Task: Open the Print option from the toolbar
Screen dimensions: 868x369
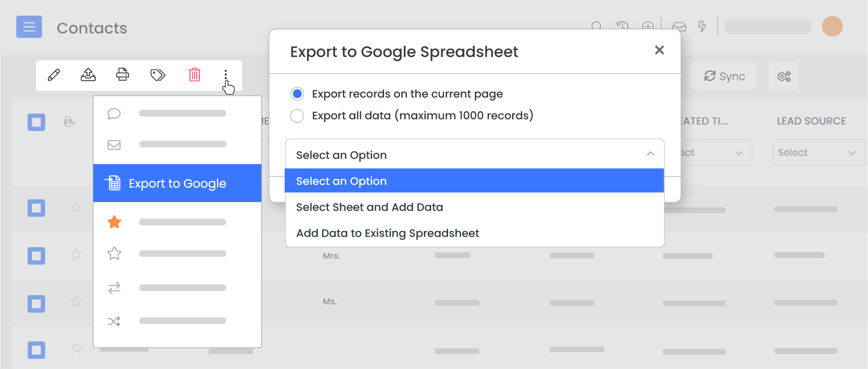Action: pyautogui.click(x=122, y=75)
